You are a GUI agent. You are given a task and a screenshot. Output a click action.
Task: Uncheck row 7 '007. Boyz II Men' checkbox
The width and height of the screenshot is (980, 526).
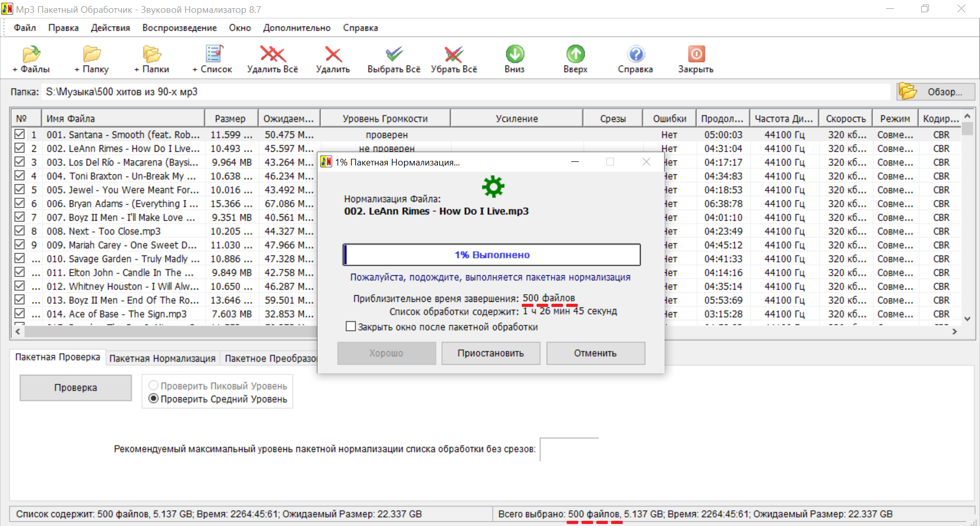coord(20,217)
